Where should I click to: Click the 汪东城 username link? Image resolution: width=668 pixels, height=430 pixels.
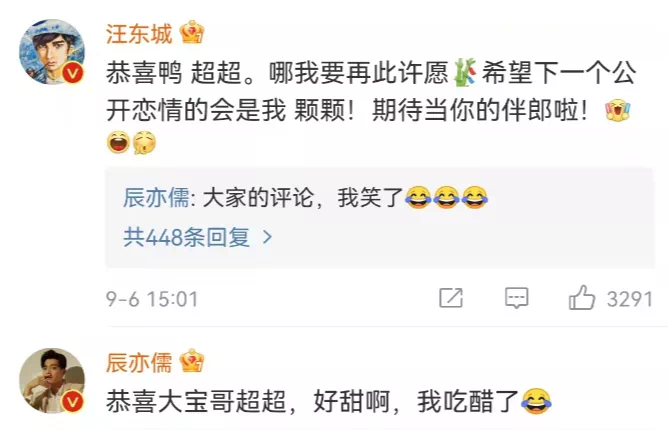tap(139, 34)
